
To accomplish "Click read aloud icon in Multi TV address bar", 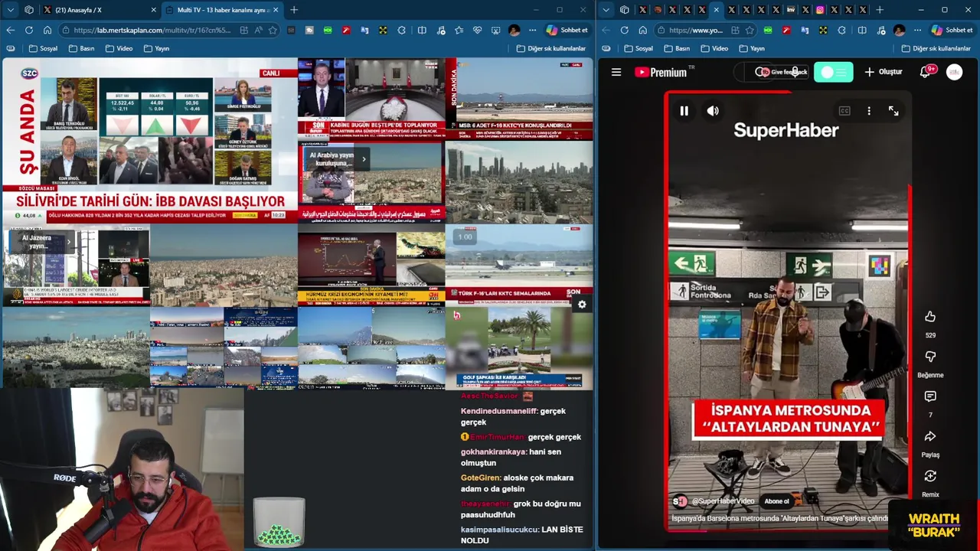I will tap(259, 30).
